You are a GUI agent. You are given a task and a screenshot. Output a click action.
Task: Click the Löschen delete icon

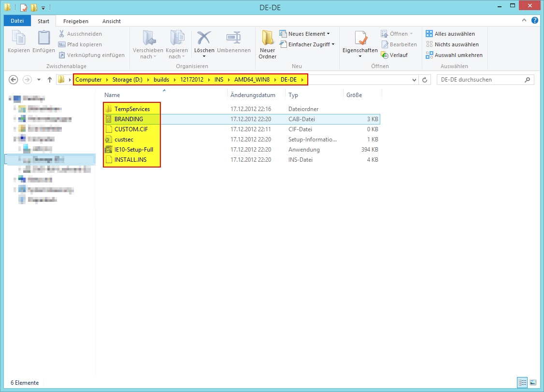coord(204,38)
